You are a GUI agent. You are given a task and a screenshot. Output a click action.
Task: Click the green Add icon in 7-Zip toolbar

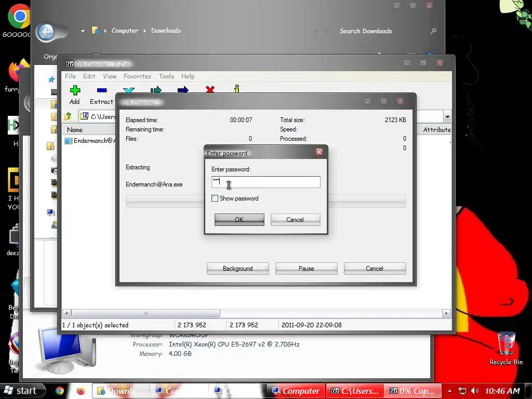(x=75, y=90)
